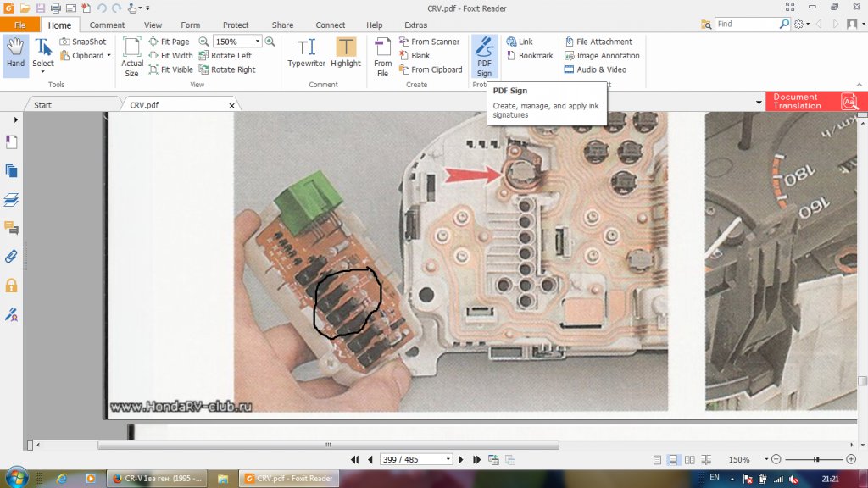Screen dimensions: 868x488
Task: Enable facing pages view mode
Action: (690, 460)
